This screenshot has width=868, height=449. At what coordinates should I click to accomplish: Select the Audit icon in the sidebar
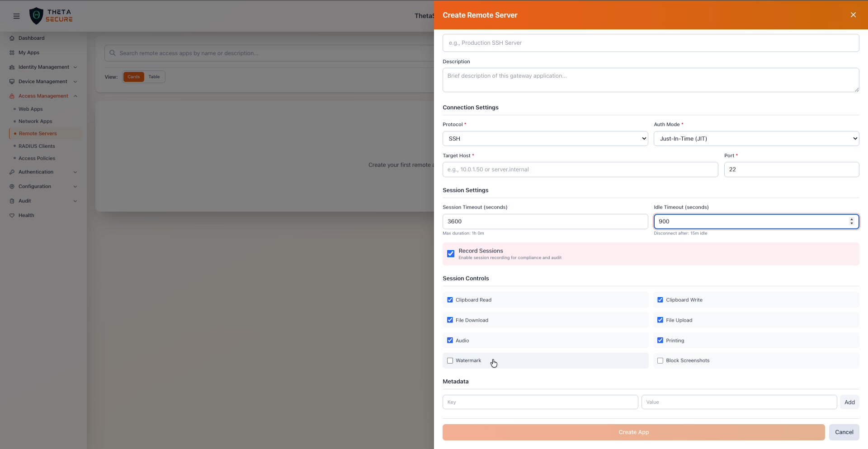click(x=12, y=201)
